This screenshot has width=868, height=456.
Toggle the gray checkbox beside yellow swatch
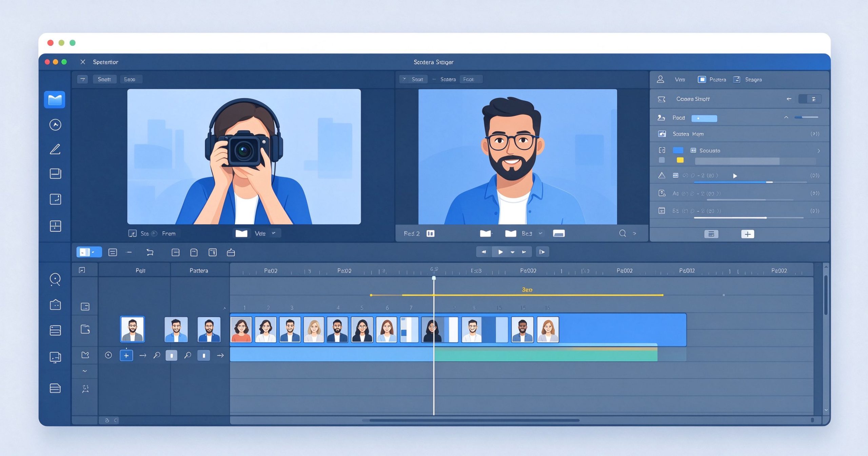click(662, 160)
